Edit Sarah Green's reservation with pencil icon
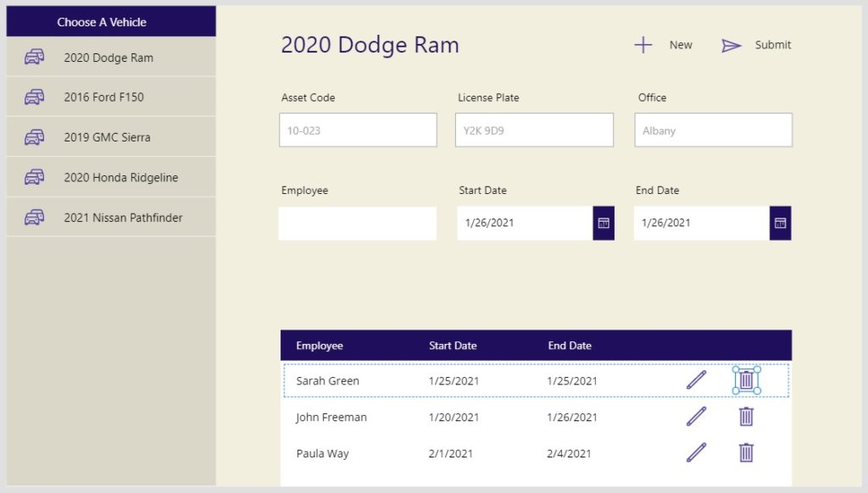Image resolution: width=868 pixels, height=493 pixels. (697, 380)
